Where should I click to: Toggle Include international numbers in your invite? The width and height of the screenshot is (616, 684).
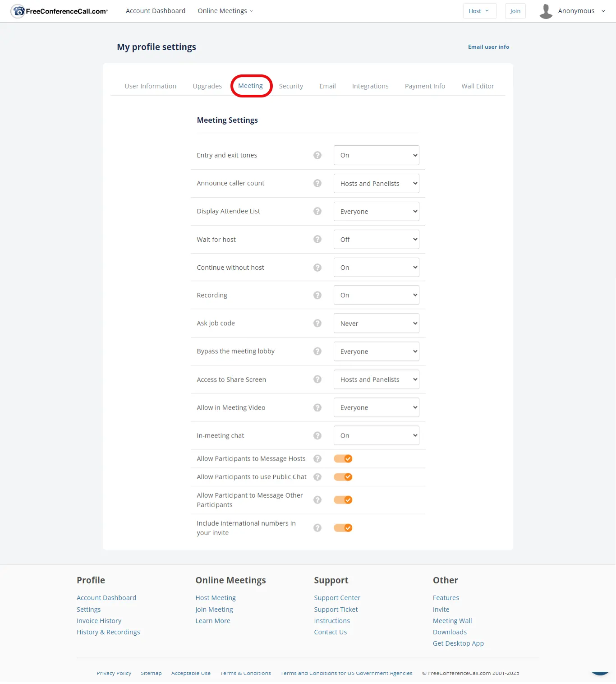[x=343, y=528]
